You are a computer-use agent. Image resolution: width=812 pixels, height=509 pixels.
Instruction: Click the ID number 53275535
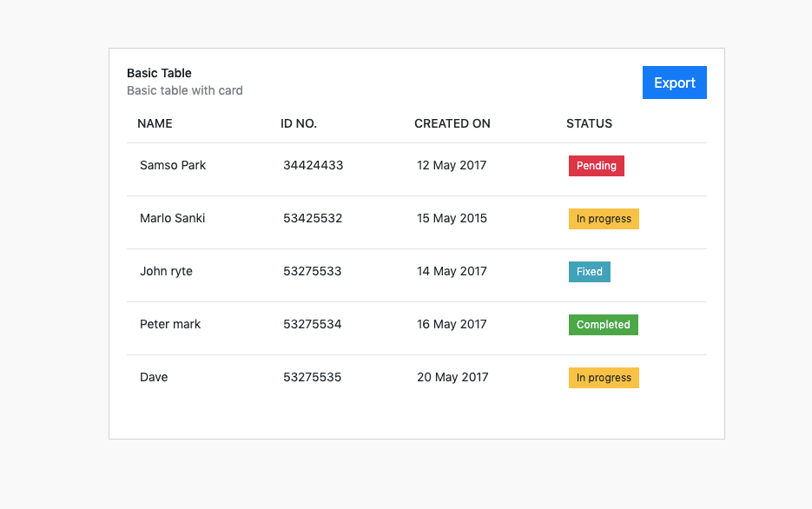pyautogui.click(x=312, y=377)
